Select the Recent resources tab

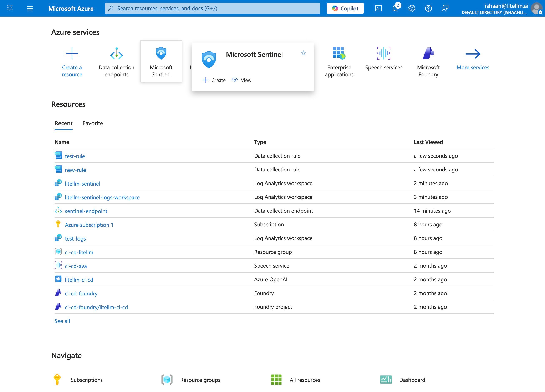(63, 123)
